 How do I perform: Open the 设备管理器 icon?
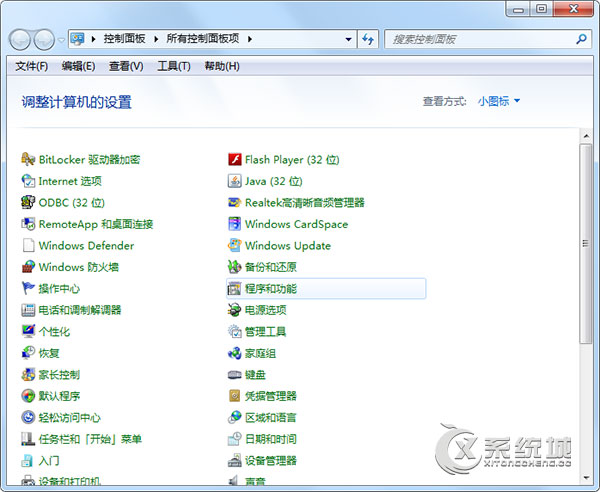[x=235, y=460]
